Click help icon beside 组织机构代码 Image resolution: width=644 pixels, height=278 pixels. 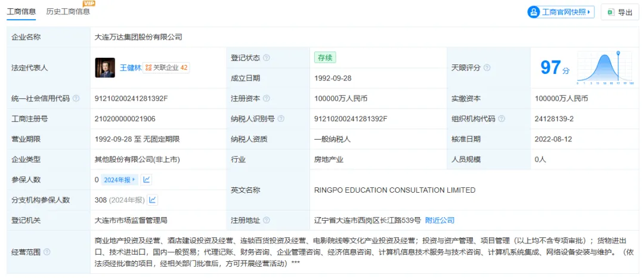501,119
